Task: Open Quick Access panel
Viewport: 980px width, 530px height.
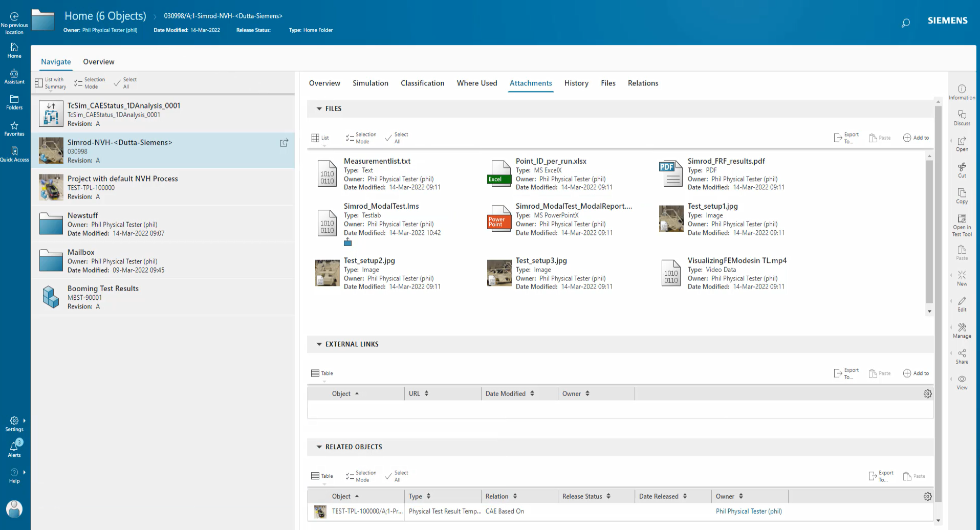Action: 14,152
